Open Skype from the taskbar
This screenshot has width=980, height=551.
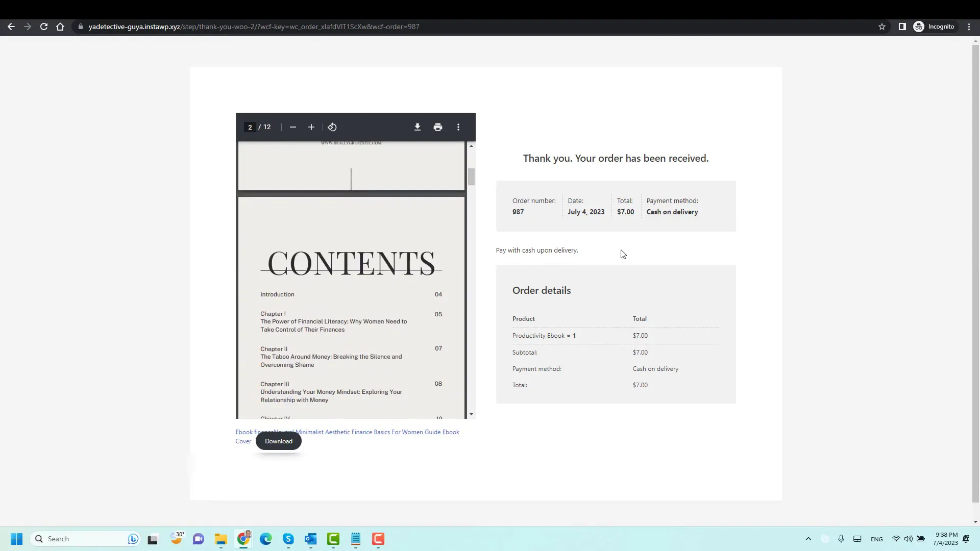pos(288,539)
